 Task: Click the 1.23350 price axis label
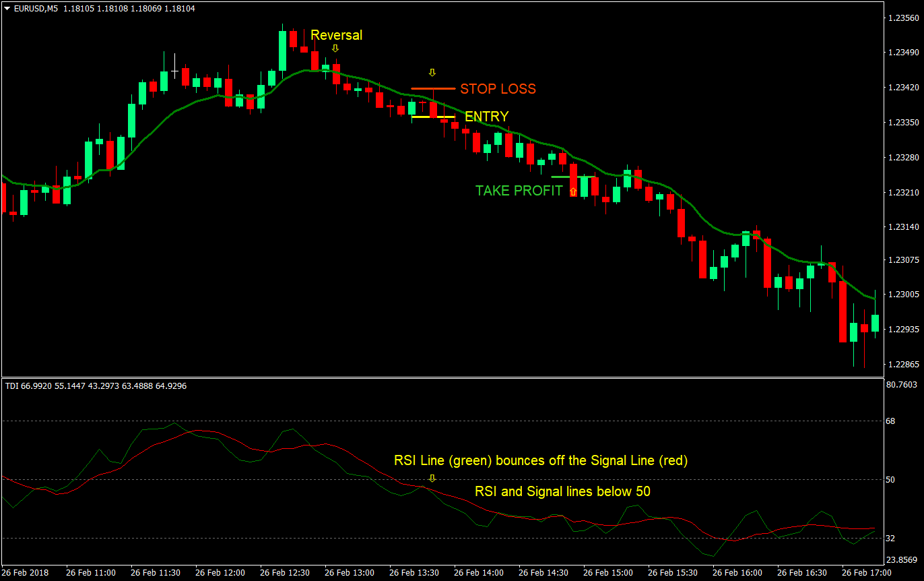[x=904, y=123]
